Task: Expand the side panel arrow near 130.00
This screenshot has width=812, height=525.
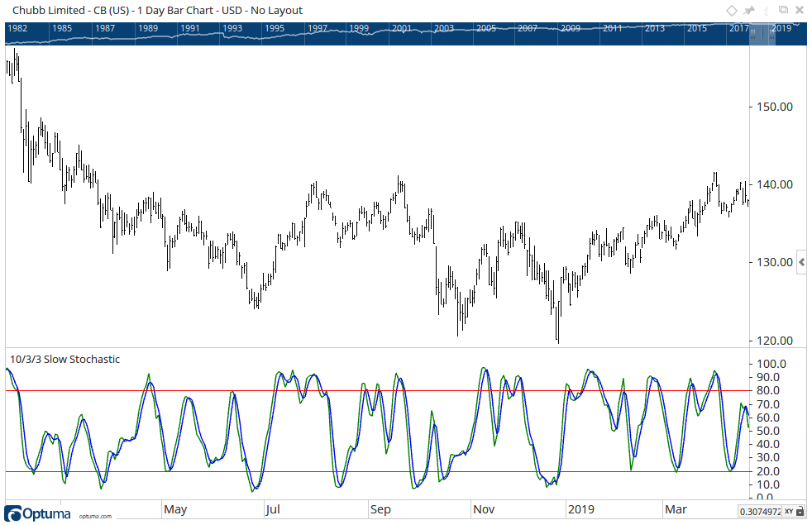Action: tap(802, 262)
